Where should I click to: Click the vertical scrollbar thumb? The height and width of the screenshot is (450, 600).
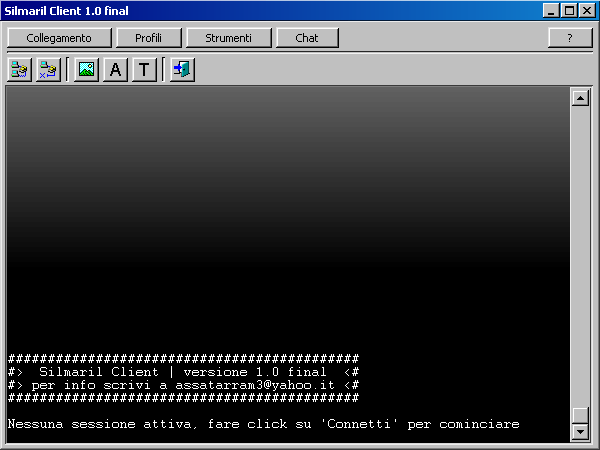(x=580, y=416)
